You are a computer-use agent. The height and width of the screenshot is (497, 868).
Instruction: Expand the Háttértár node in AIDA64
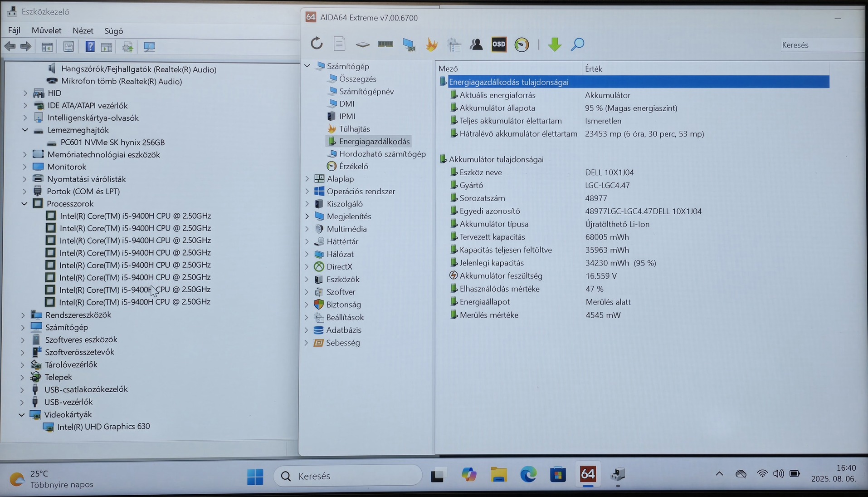click(x=307, y=241)
